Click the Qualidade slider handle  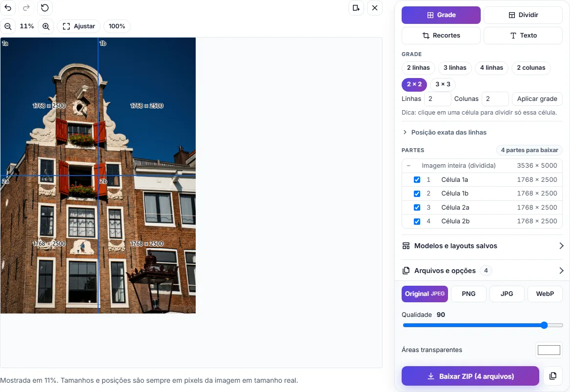coord(544,325)
